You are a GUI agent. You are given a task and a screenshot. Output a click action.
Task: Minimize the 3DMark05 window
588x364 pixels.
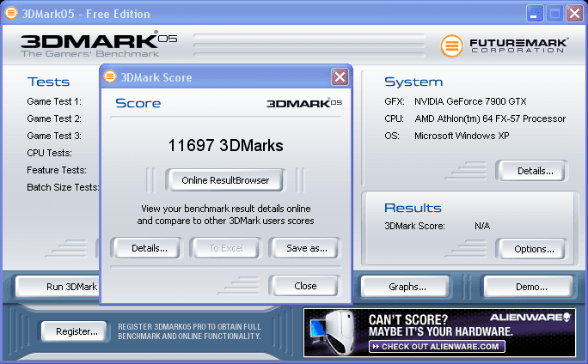tap(535, 14)
